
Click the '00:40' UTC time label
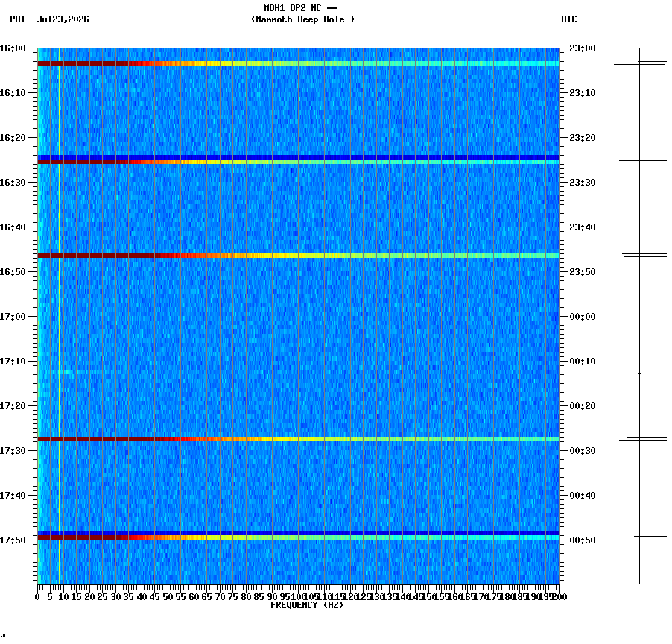(x=583, y=496)
